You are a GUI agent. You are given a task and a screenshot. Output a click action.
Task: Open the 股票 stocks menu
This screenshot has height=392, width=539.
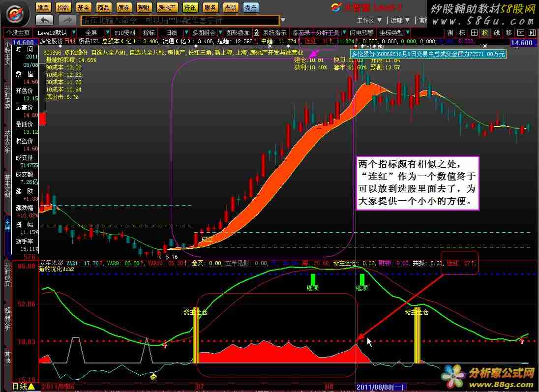[x=43, y=7]
